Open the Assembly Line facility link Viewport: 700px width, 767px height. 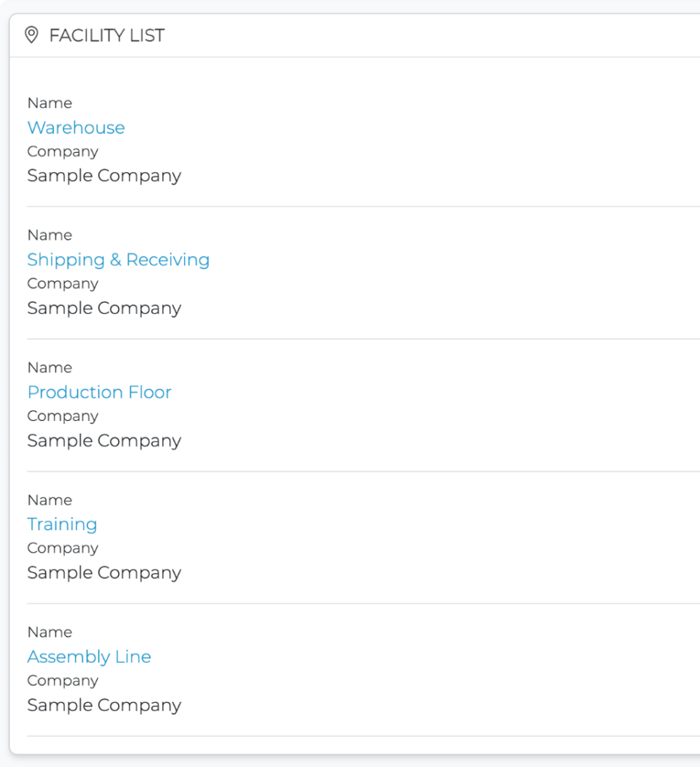[x=89, y=657]
